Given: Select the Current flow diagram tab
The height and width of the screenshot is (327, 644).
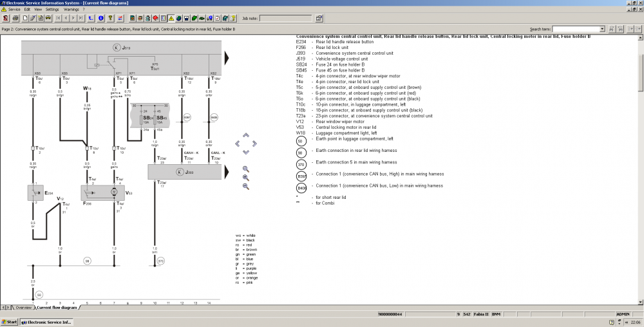Looking at the screenshot, I should click(x=57, y=308).
